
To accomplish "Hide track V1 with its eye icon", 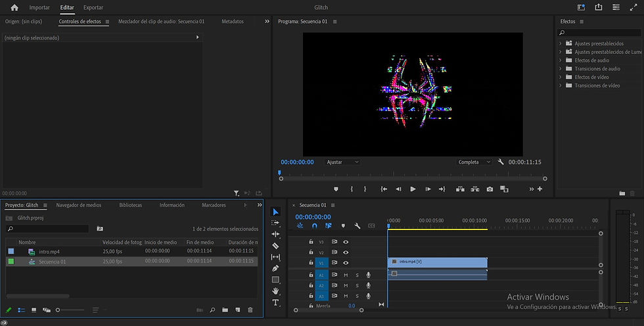I will [346, 263].
